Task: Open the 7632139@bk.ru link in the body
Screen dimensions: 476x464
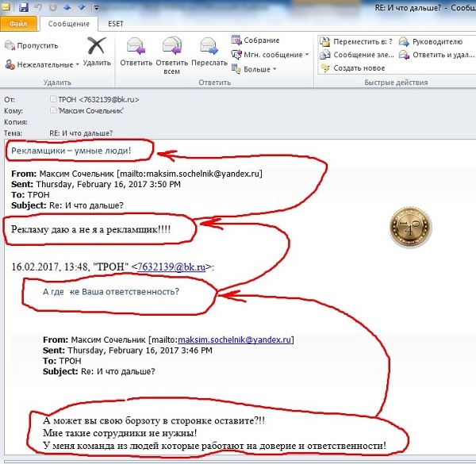Action: coord(171,267)
